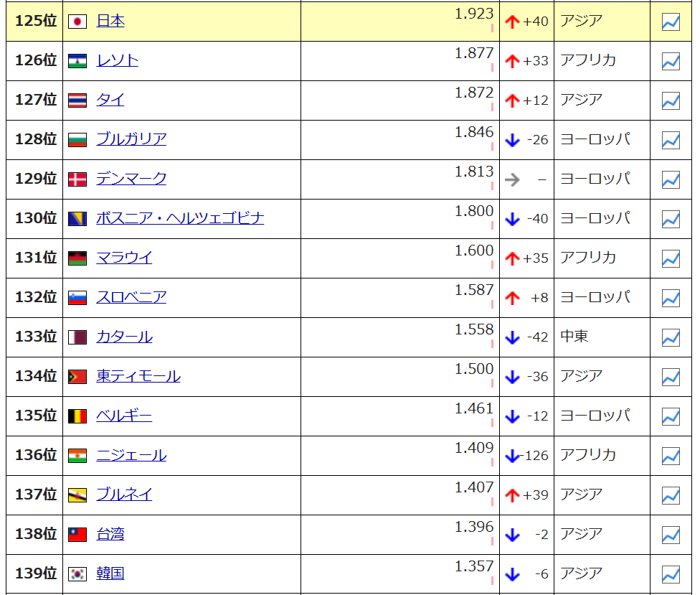Open the chart icon for ベルギー
The width and height of the screenshot is (700, 595).
pyautogui.click(x=671, y=416)
